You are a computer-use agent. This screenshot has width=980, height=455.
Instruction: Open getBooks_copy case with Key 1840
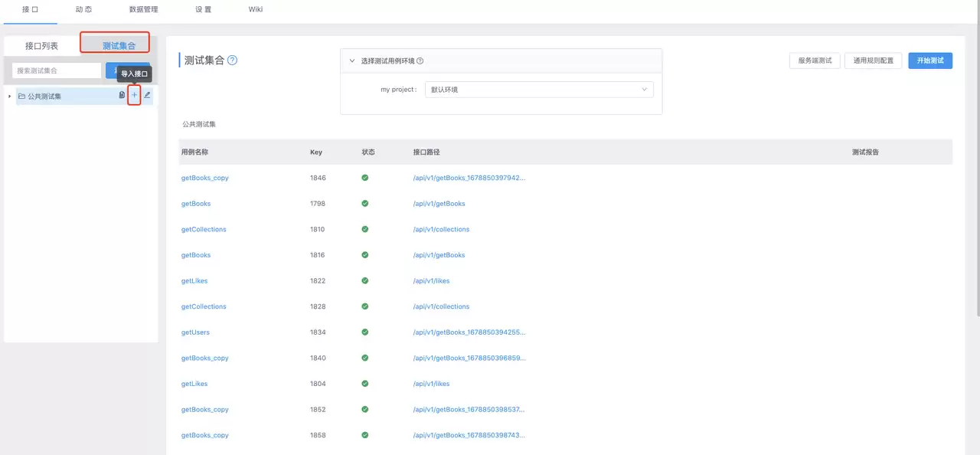click(204, 358)
